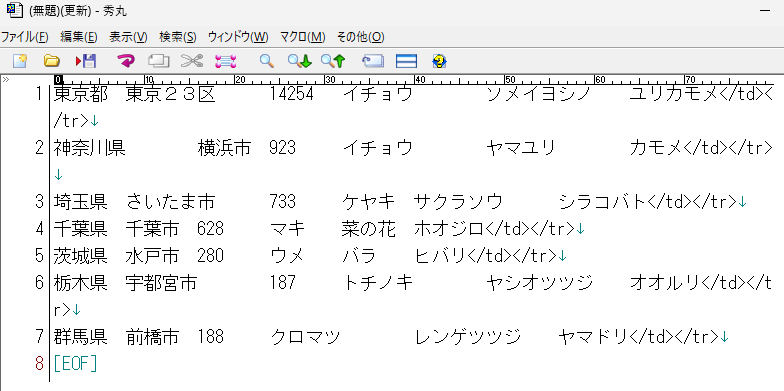This screenshot has height=391, width=784.
Task: Click the text 東京都 on line 1
Action: pos(80,94)
